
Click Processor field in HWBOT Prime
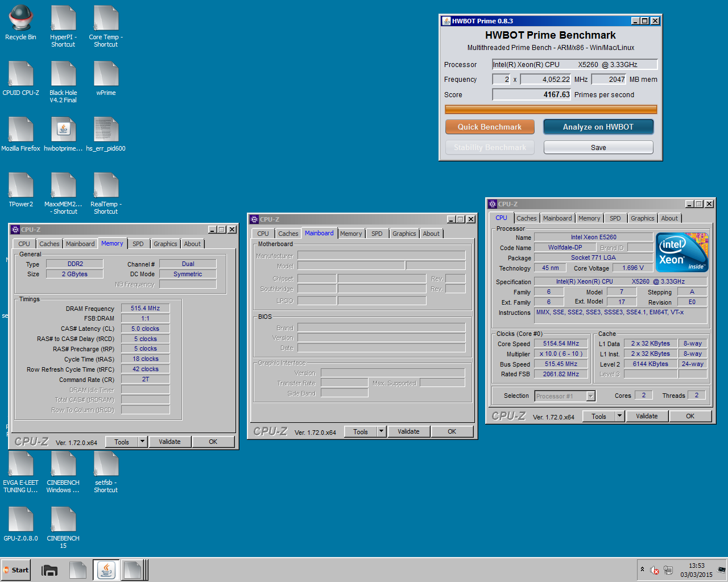[x=574, y=64]
